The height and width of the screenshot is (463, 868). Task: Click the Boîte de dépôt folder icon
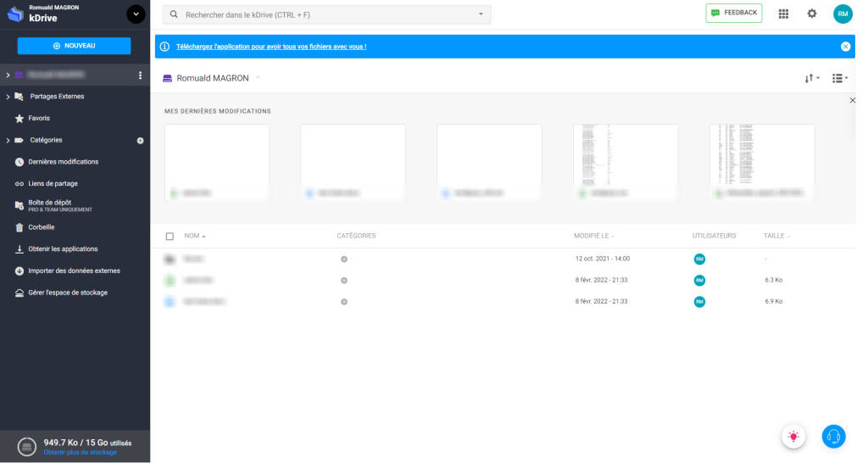(19, 205)
